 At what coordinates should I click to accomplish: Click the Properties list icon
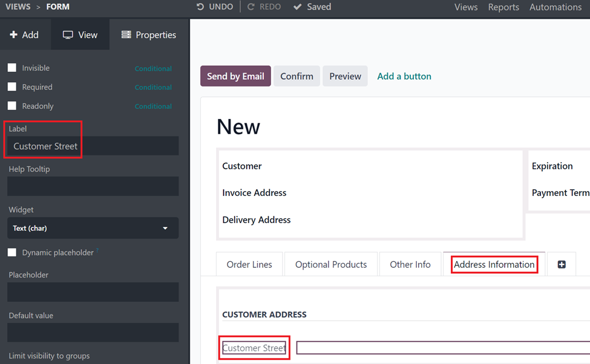click(126, 34)
